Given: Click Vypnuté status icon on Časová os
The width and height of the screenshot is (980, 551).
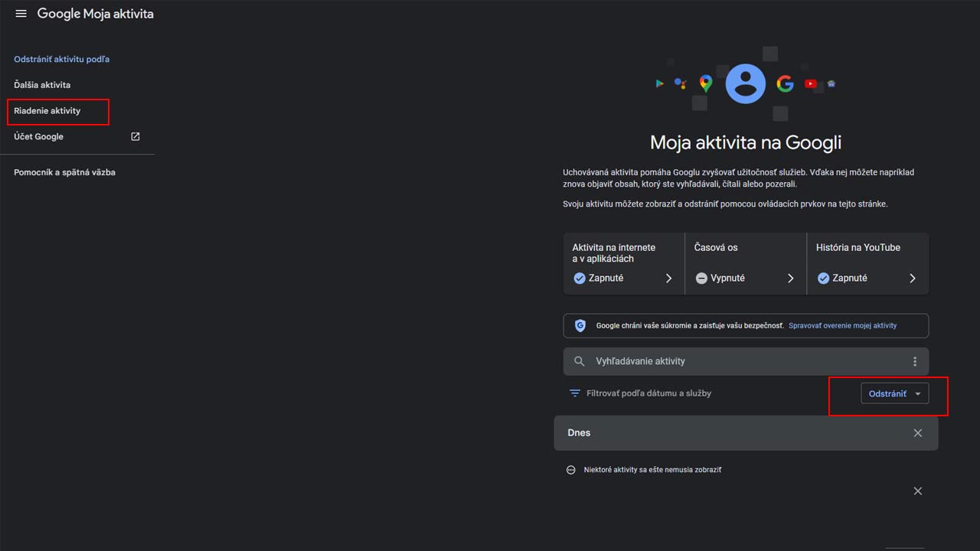Looking at the screenshot, I should click(x=701, y=279).
